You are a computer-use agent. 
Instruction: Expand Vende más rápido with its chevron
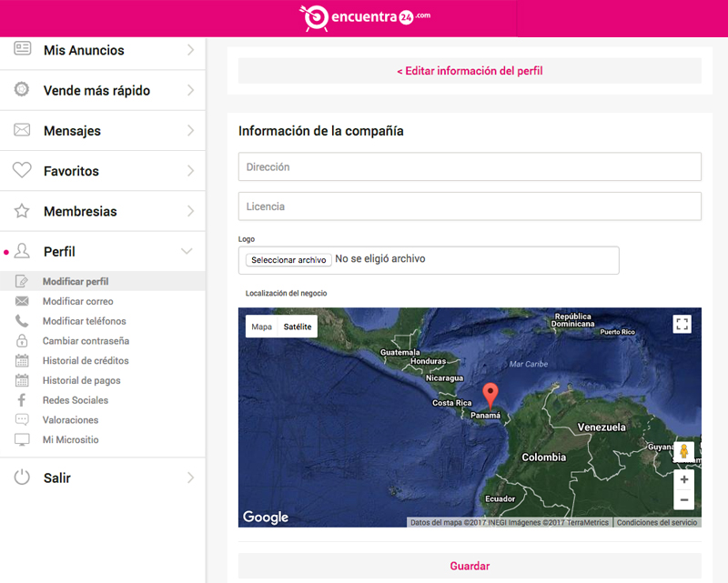[190, 90]
